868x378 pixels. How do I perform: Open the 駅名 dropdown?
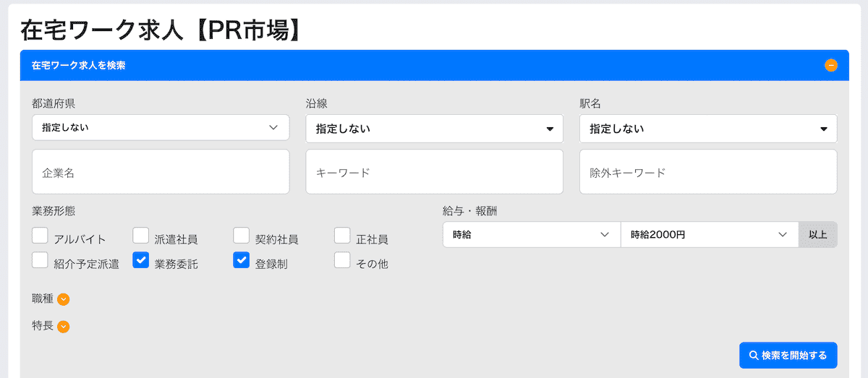click(x=707, y=129)
